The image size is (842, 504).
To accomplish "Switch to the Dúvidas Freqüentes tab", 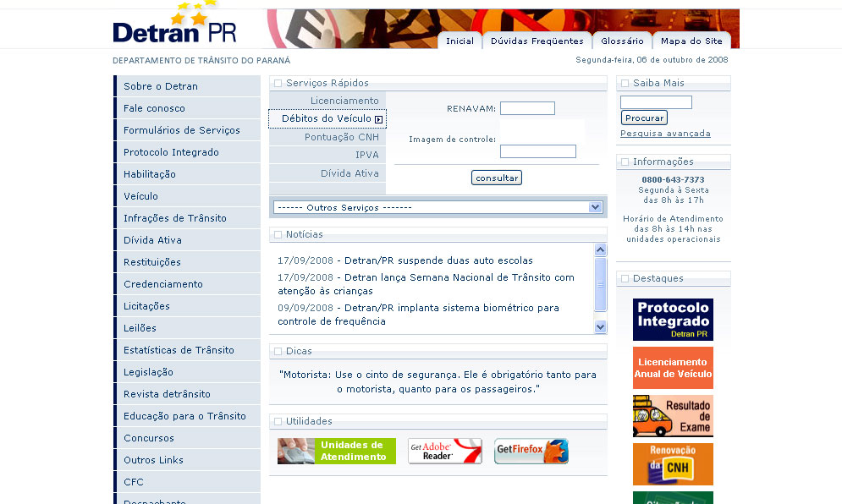I will pyautogui.click(x=537, y=41).
